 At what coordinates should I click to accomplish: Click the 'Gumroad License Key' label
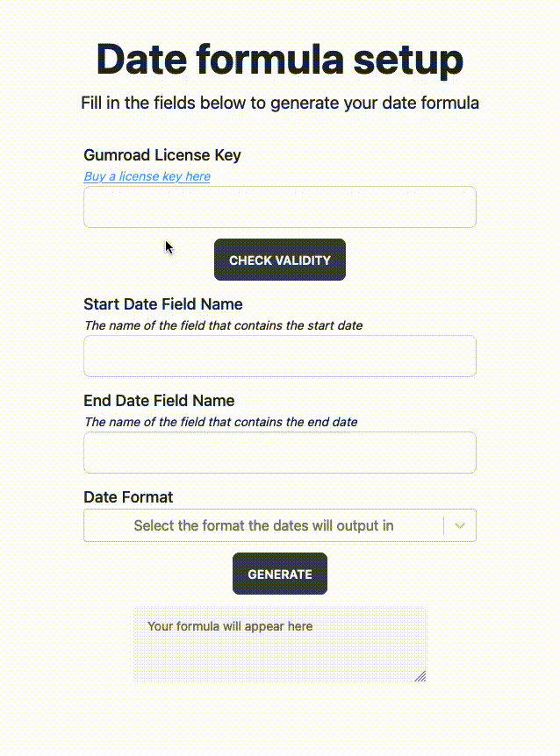point(162,155)
